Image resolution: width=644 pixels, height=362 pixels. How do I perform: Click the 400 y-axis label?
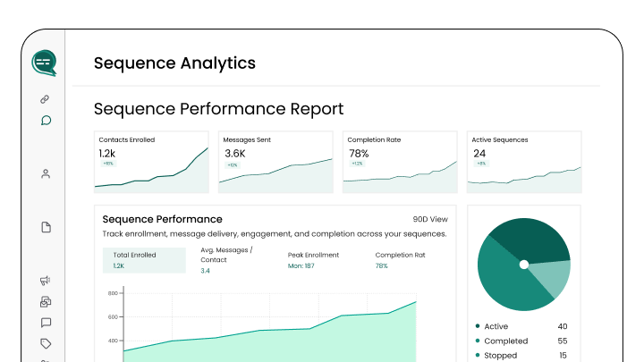(113, 341)
